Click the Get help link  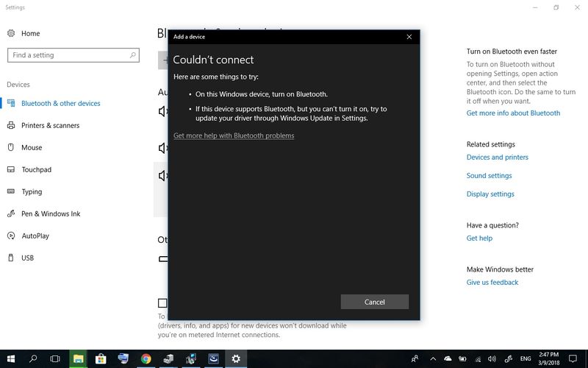[x=479, y=238]
